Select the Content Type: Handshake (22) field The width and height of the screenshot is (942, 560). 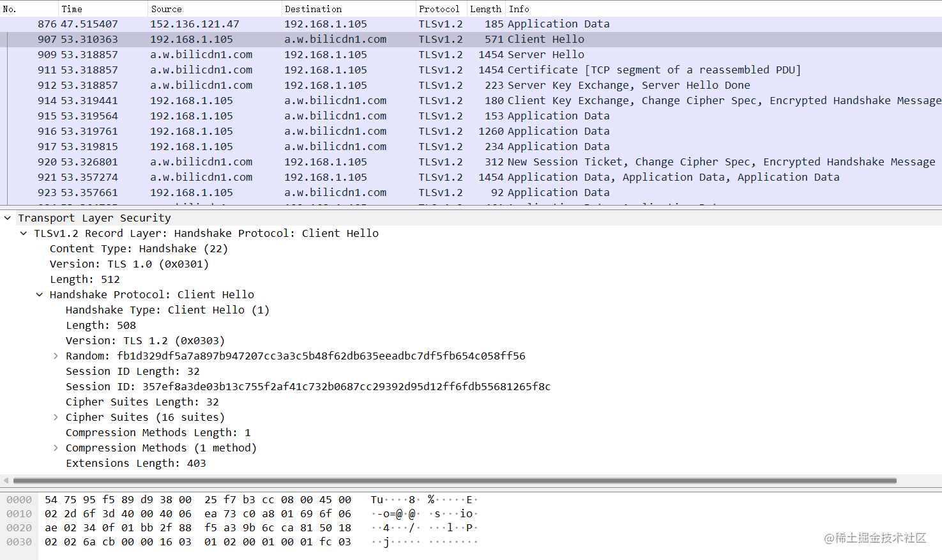point(139,249)
